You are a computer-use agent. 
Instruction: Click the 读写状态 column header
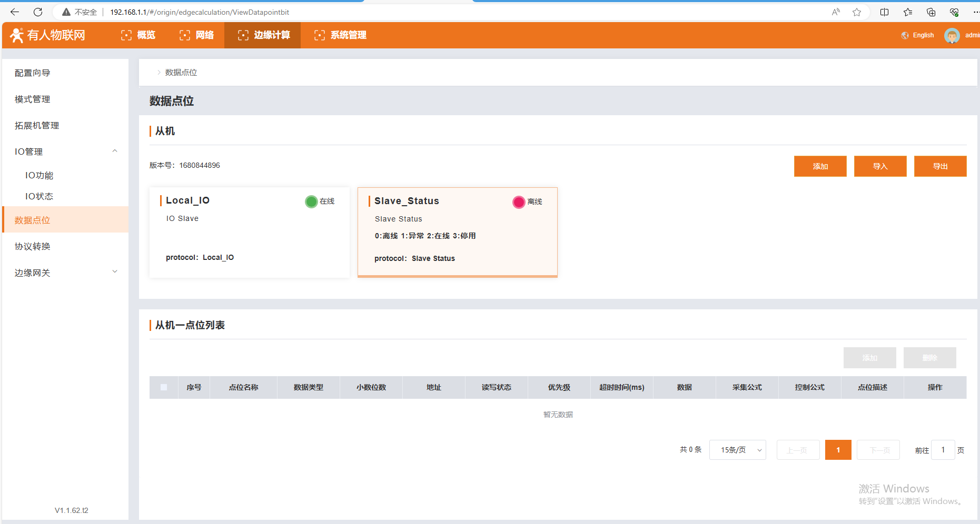pyautogui.click(x=497, y=387)
